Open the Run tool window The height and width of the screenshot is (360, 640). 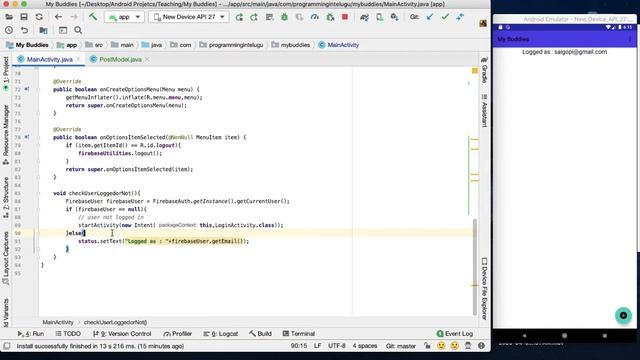pos(31,333)
